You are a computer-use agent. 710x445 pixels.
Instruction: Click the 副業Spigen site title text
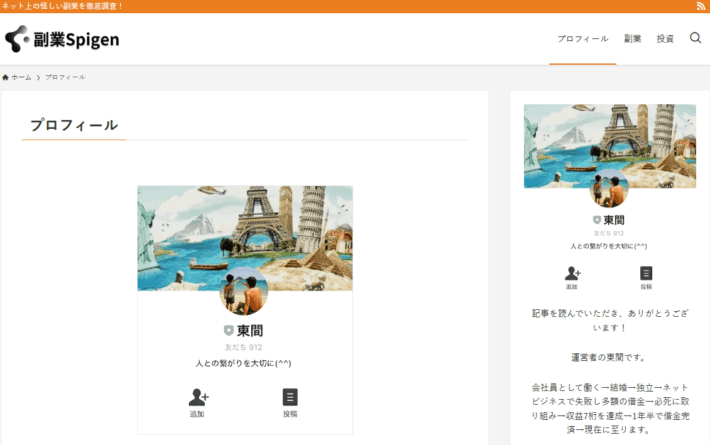[x=77, y=40]
